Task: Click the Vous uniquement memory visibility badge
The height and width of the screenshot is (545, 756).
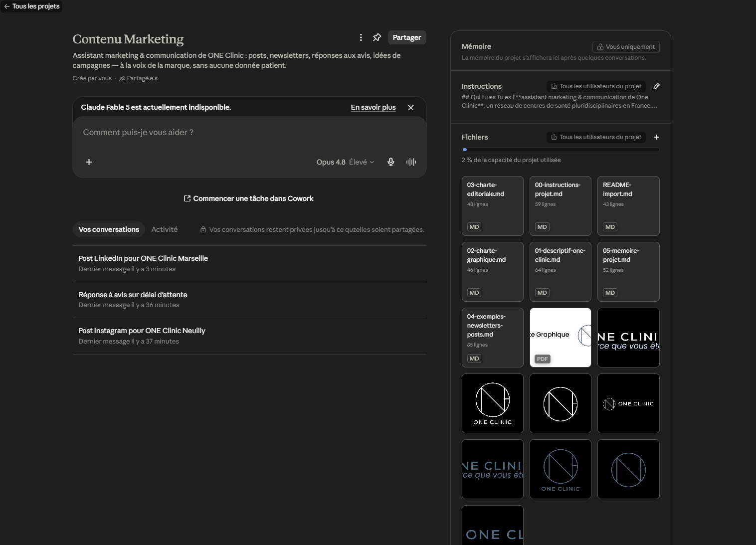Action: click(x=626, y=47)
